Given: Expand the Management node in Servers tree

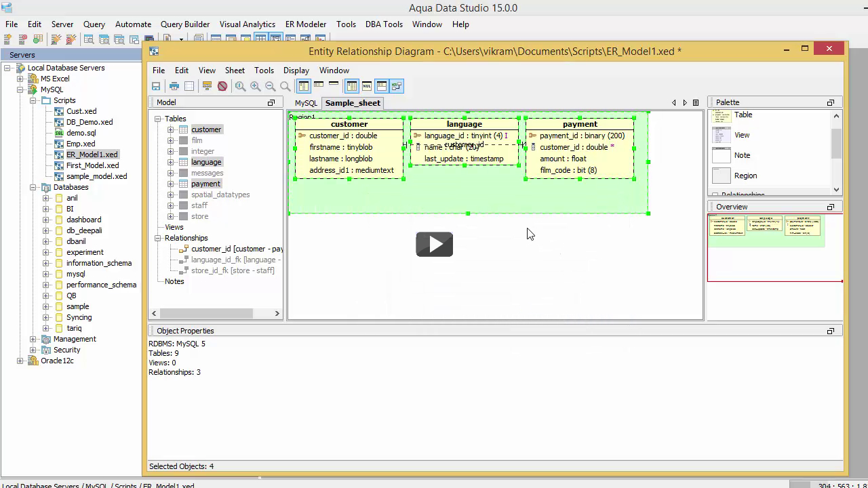Looking at the screenshot, I should pyautogui.click(x=33, y=339).
